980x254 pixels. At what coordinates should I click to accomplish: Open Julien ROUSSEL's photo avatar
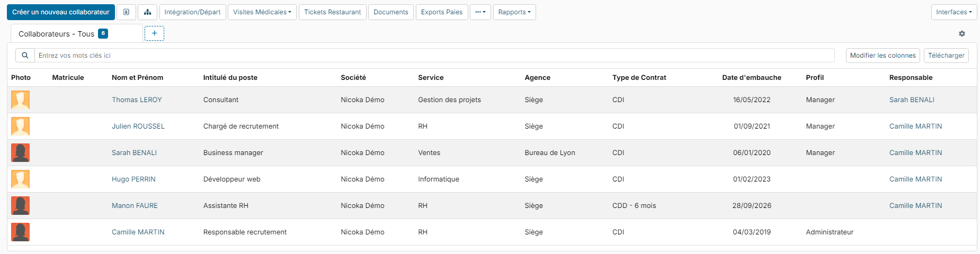point(21,126)
